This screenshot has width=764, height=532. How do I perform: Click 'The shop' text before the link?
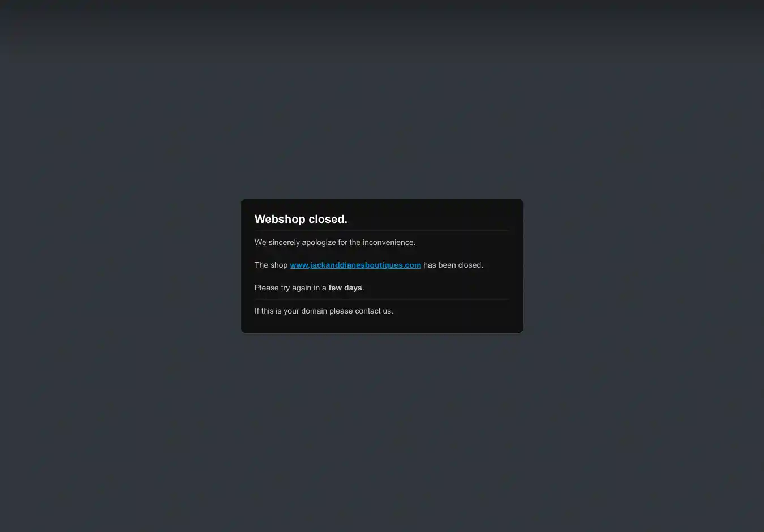click(x=271, y=265)
